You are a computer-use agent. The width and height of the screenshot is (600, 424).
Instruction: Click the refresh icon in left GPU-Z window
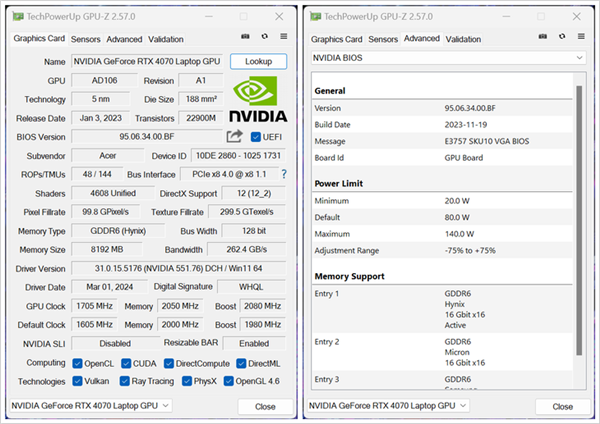(265, 38)
